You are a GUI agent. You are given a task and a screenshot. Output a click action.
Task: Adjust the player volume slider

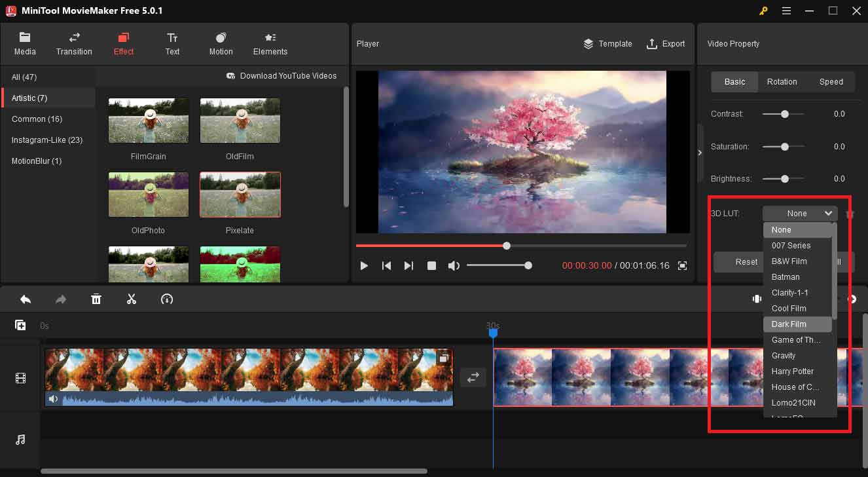click(498, 265)
